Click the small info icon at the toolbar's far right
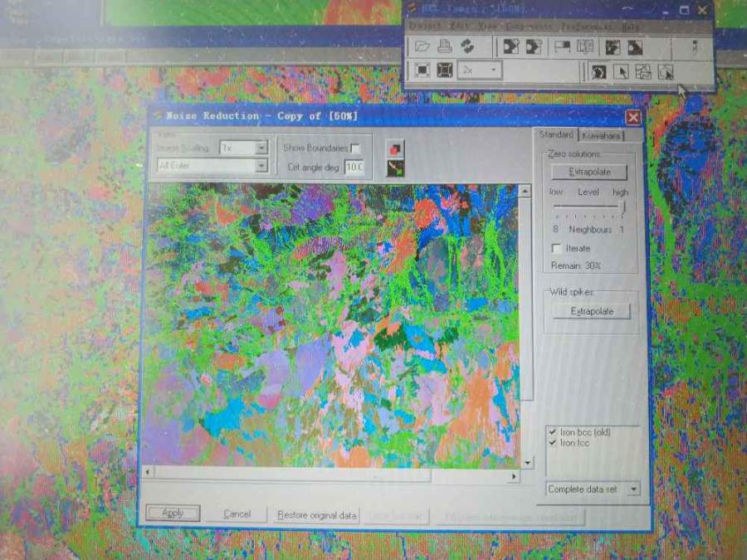Viewport: 747px width, 560px height. pos(695,47)
